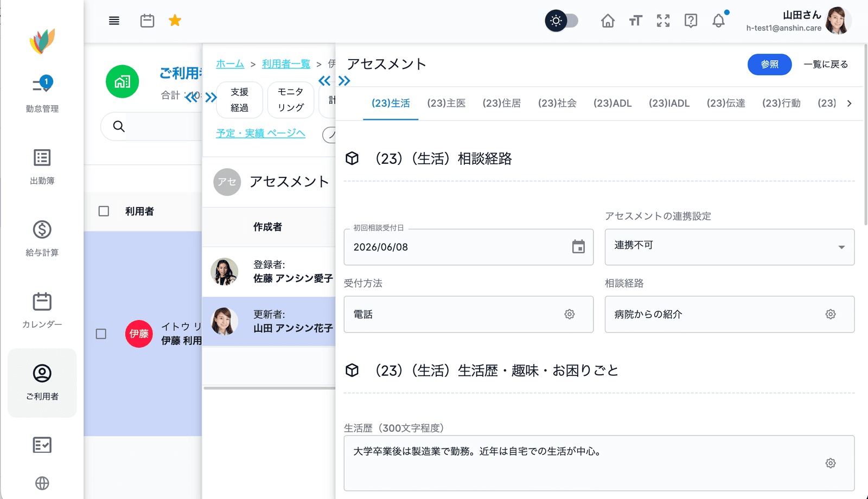This screenshot has height=499, width=868.
Task: Open settings gear in 受付方法 field
Action: [569, 314]
